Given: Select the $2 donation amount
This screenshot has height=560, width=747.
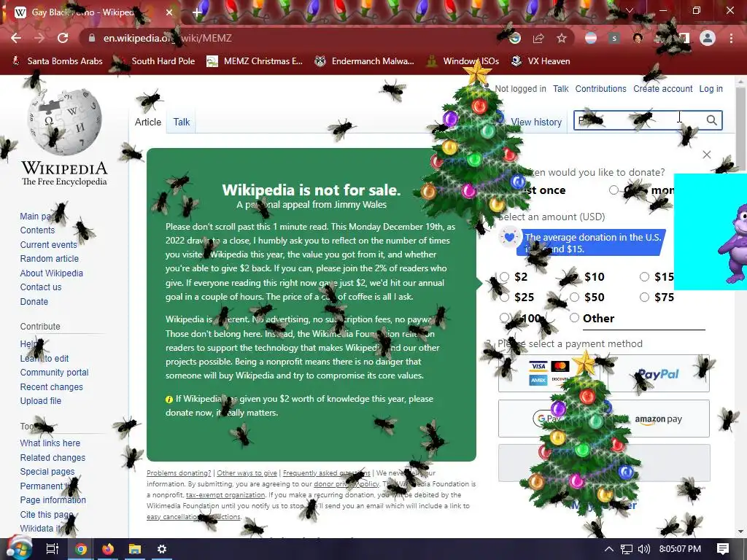Looking at the screenshot, I should [x=505, y=276].
